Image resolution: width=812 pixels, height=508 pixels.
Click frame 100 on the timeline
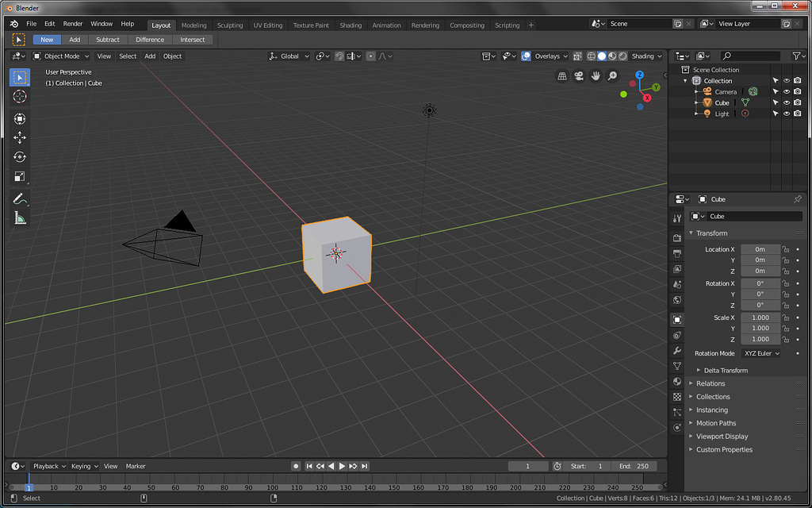point(273,487)
